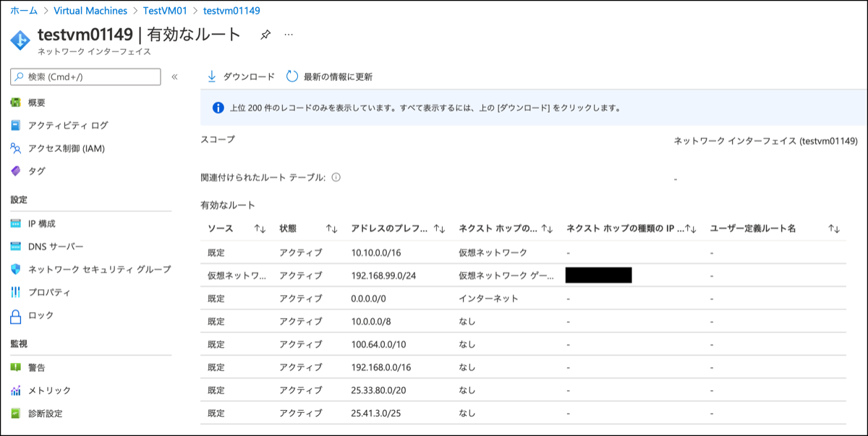Click the 概要 sidebar icon

[16, 103]
